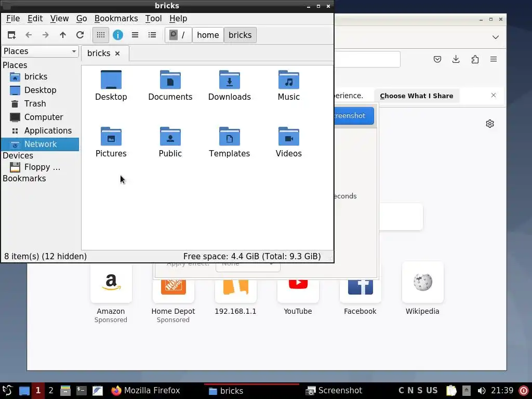Close the bricks folder tab

coord(117,54)
